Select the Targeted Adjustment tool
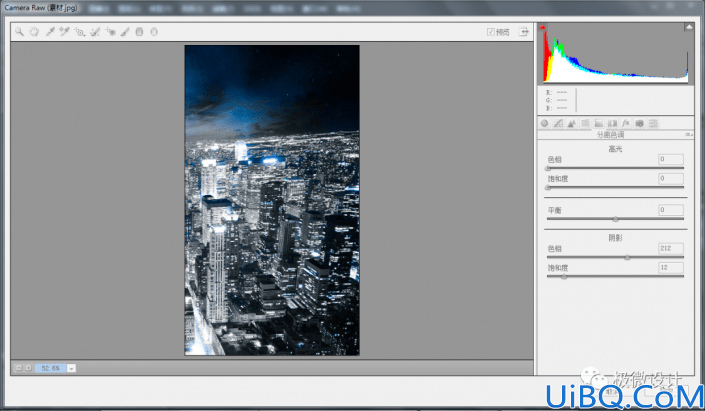Screen dimensions: 705x411 (x=80, y=31)
